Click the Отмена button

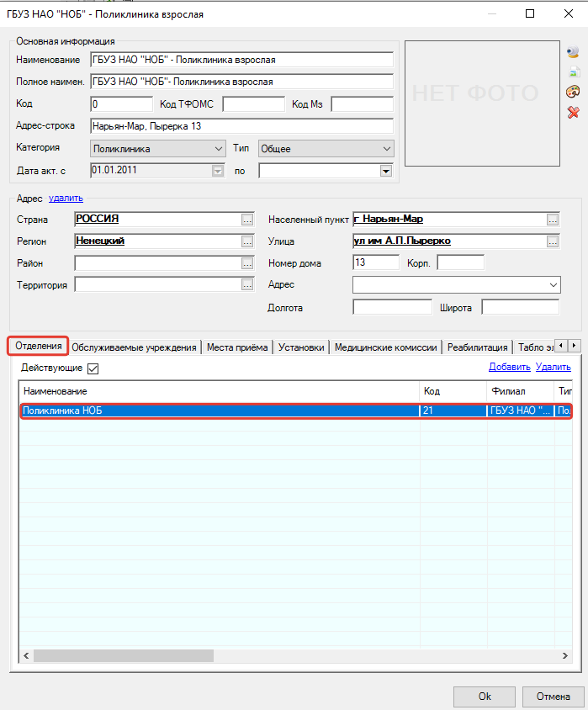point(553,697)
